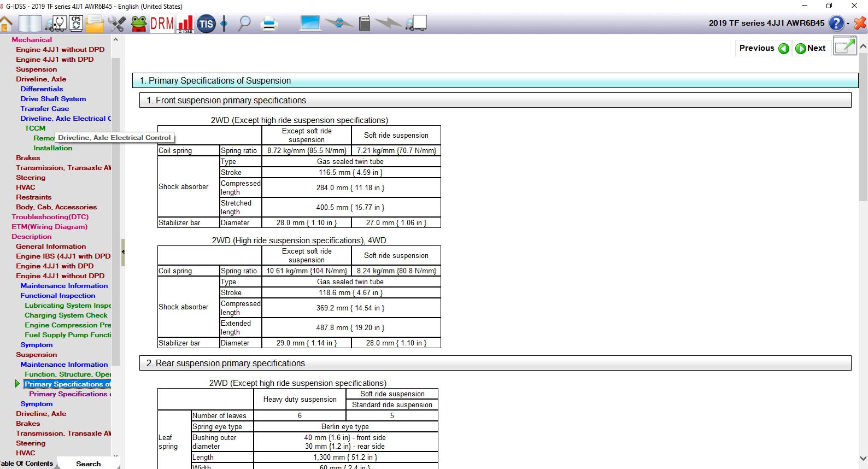Click the red X exit icon in toolbar
The image size is (868, 469).
click(x=860, y=23)
